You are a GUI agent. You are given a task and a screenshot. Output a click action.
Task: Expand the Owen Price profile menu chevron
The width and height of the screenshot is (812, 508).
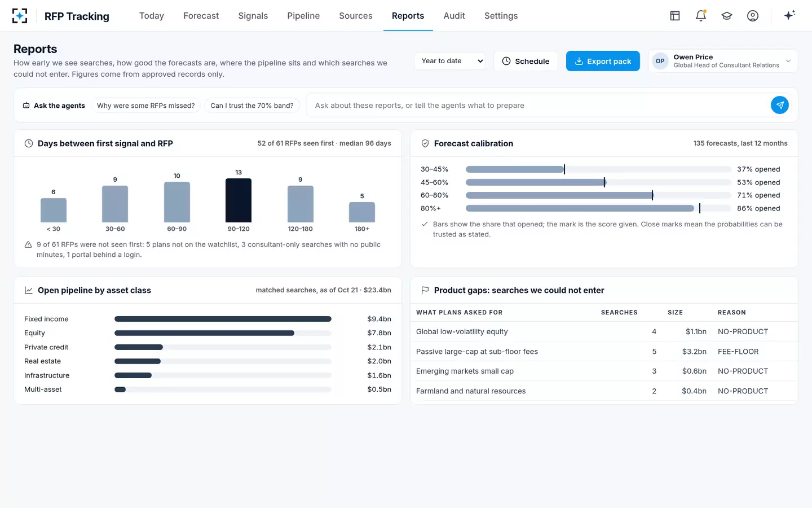[788, 61]
